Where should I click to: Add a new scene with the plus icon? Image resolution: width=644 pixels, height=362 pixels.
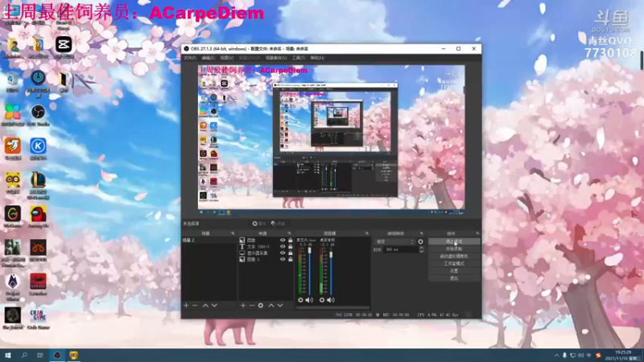point(186,306)
